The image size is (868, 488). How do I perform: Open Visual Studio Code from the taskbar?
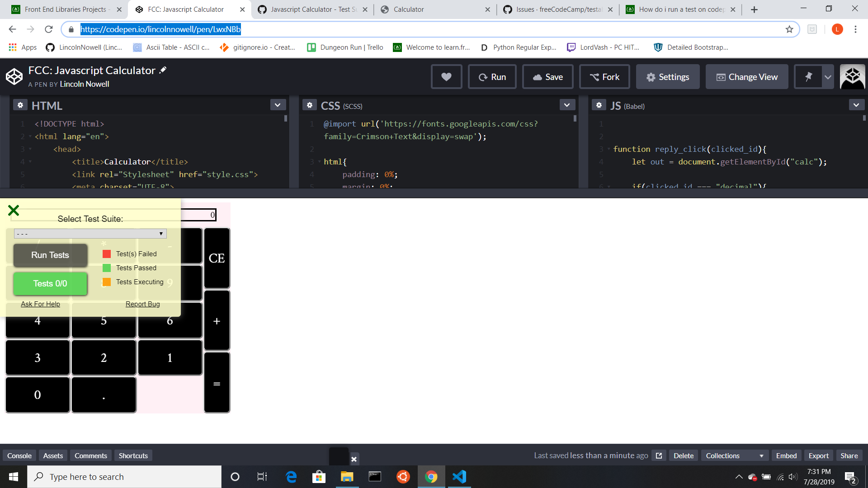(x=459, y=476)
